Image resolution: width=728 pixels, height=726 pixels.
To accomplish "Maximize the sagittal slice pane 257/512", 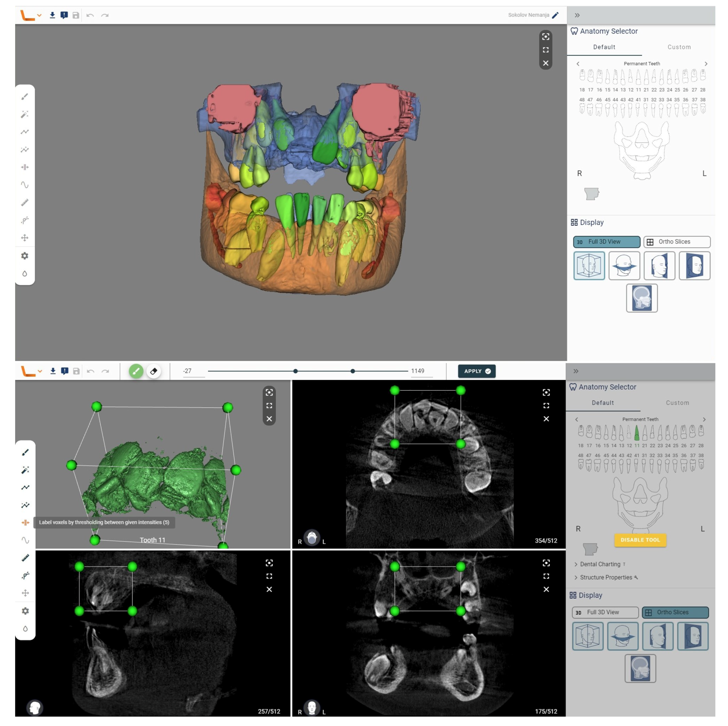I will click(x=269, y=576).
